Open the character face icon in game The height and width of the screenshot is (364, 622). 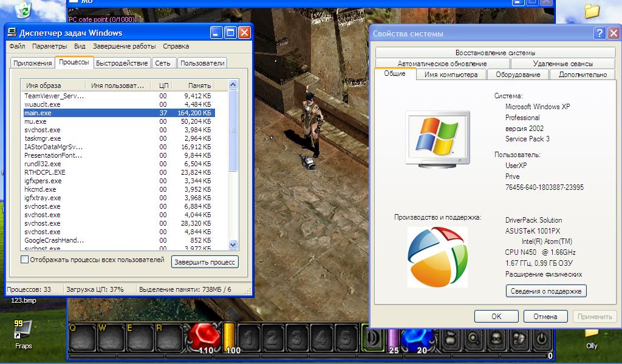coord(496,340)
